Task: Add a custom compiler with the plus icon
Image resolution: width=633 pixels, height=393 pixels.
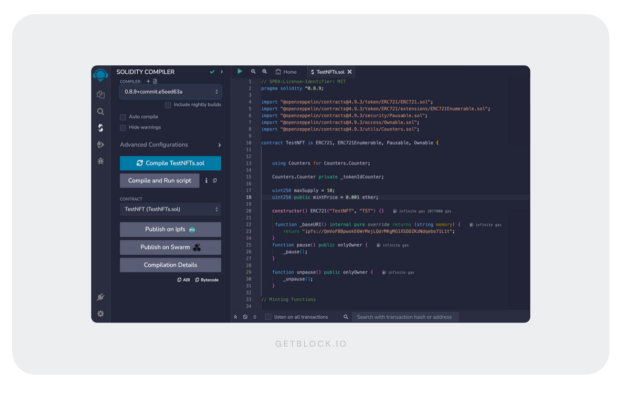Action: pos(148,82)
